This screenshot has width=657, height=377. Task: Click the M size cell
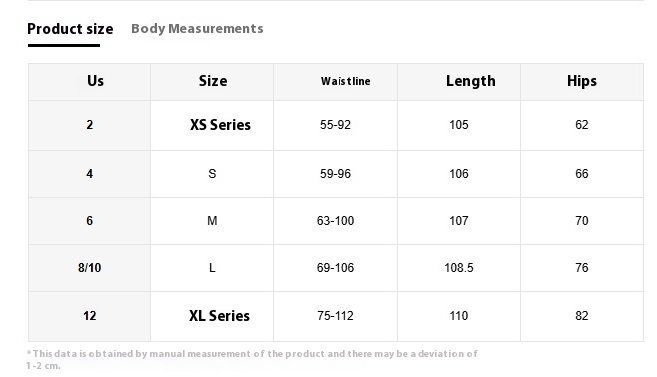(x=212, y=221)
